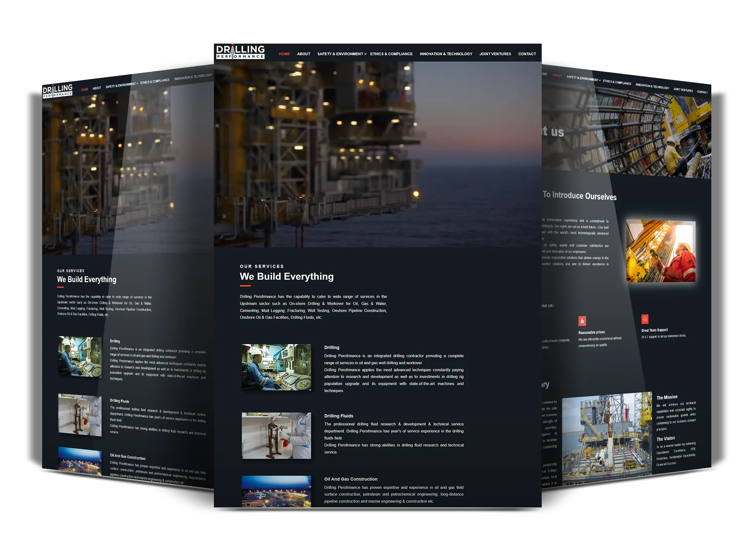Image resolution: width=756 pixels, height=551 pixels.
Task: Click the offshore rig photo beside The Mission
Action: 607,437
